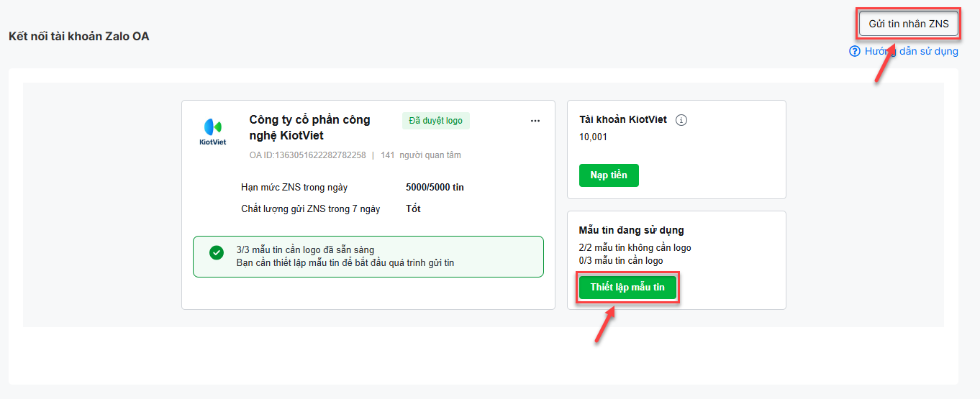The width and height of the screenshot is (980, 399).
Task: Click the 5000/5000 tin quota value
Action: click(x=435, y=188)
